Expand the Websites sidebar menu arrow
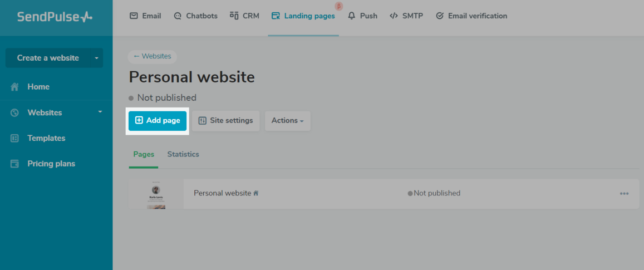This screenshot has height=270, width=644. pyautogui.click(x=100, y=112)
